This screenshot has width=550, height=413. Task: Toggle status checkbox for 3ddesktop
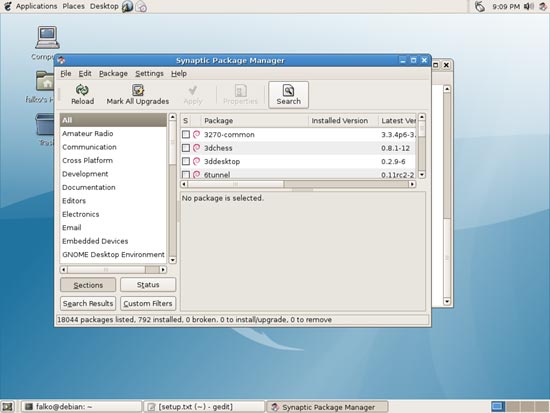[186, 161]
